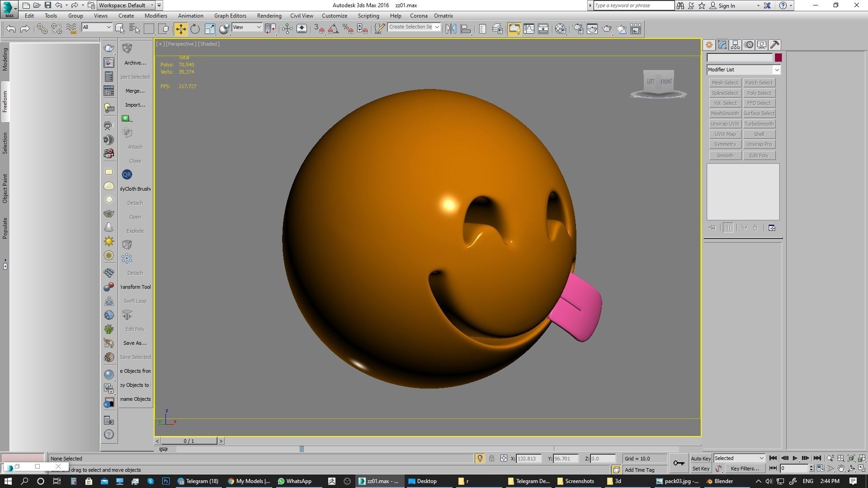868x488 pixels.
Task: Open the Ornatrix menu
Action: pos(443,16)
